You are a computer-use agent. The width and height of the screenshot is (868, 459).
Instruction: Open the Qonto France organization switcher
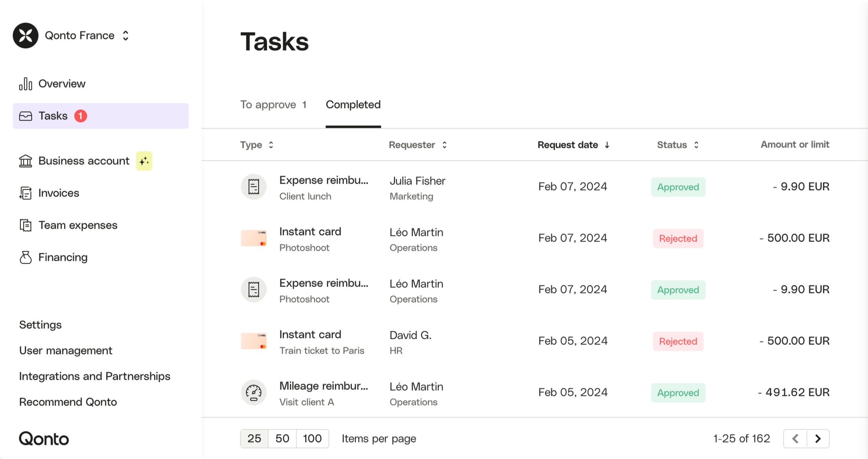(86, 36)
